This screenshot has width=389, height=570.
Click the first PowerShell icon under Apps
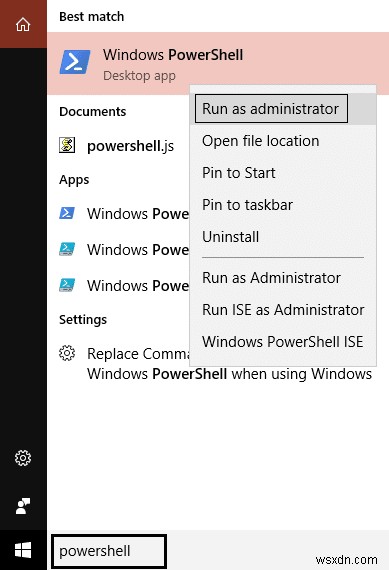pos(67,213)
